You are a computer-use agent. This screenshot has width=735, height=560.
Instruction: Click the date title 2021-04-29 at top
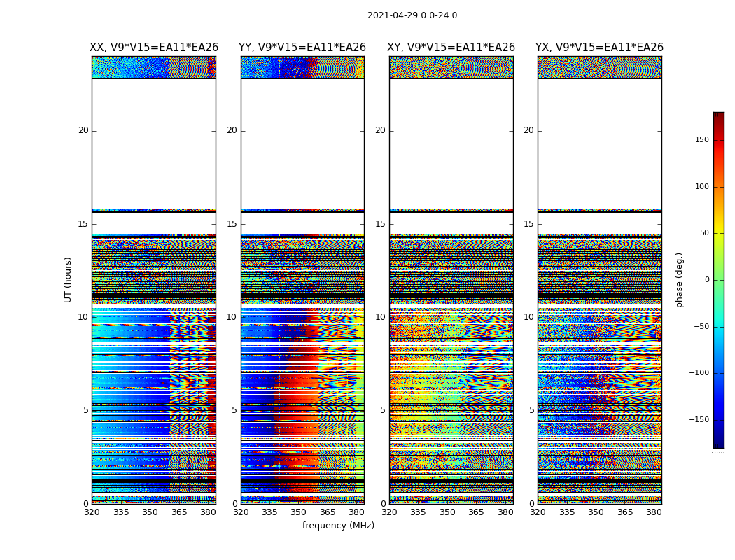pyautogui.click(x=412, y=15)
